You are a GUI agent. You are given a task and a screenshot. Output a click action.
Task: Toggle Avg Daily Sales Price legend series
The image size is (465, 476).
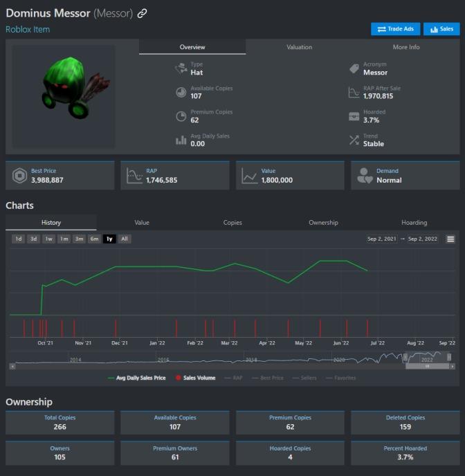pos(137,378)
